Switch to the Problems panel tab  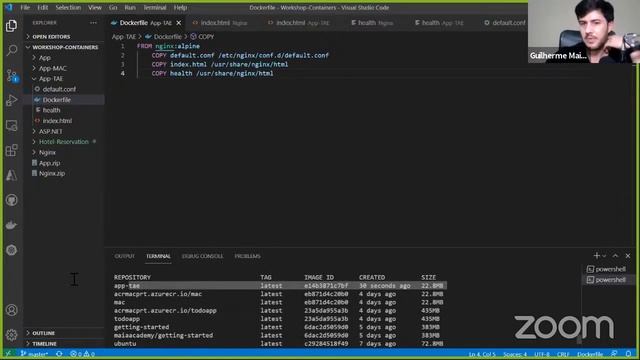(x=247, y=256)
